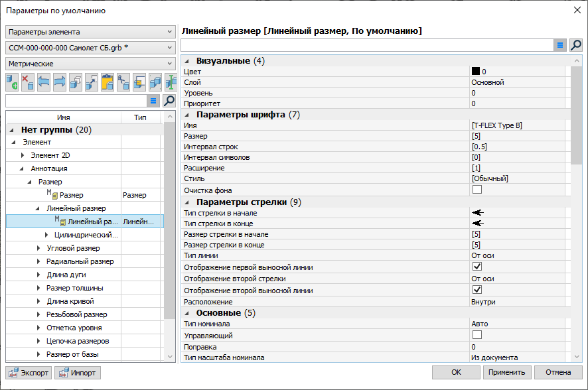Click the right arrow toolbar icon

click(60, 82)
